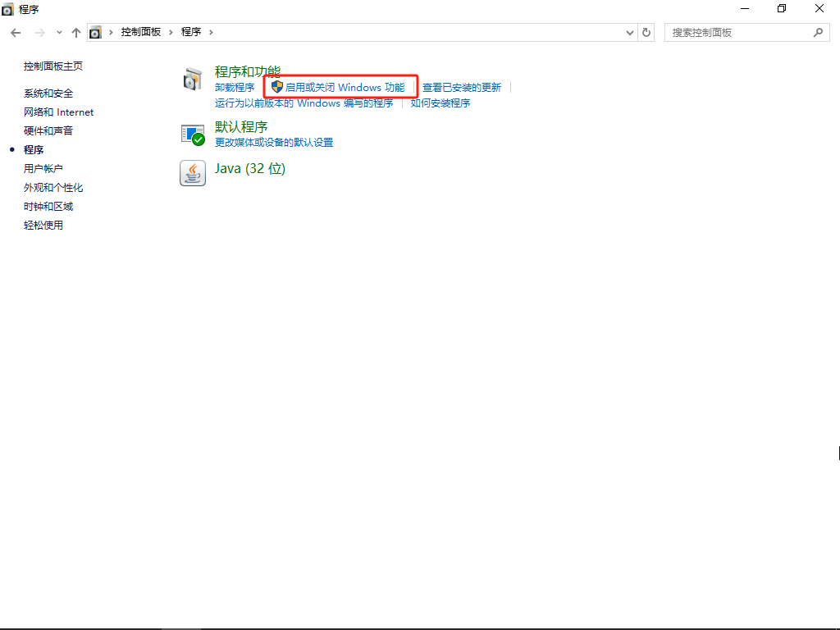This screenshot has height=630, width=840.
Task: Click the refresh icon beside address bar
Action: pyautogui.click(x=646, y=32)
